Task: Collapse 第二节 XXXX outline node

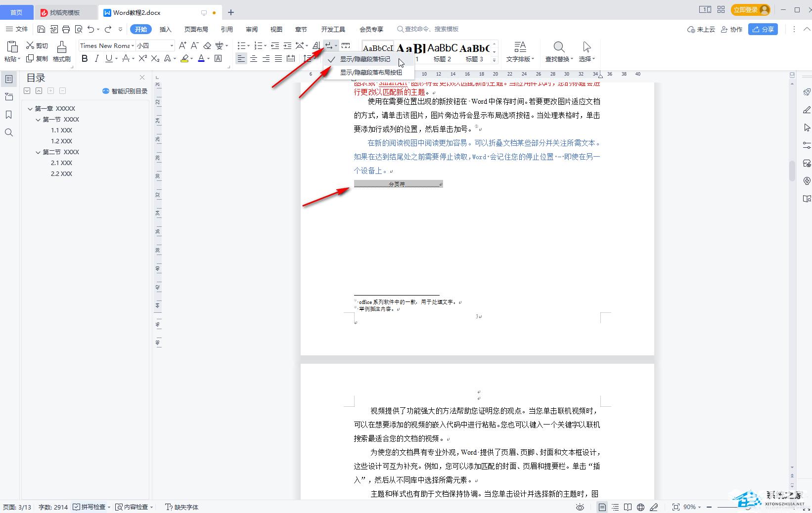Action: (38, 152)
